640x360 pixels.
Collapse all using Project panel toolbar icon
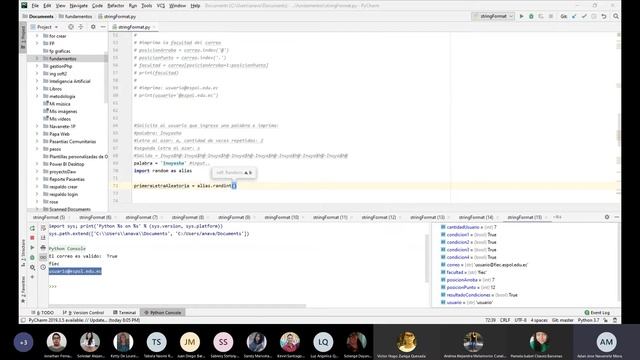point(81,27)
